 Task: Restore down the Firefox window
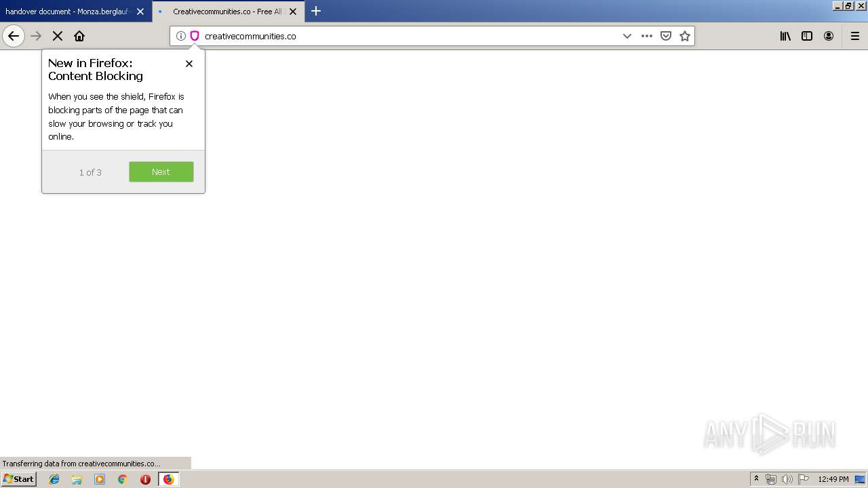pyautogui.click(x=848, y=5)
